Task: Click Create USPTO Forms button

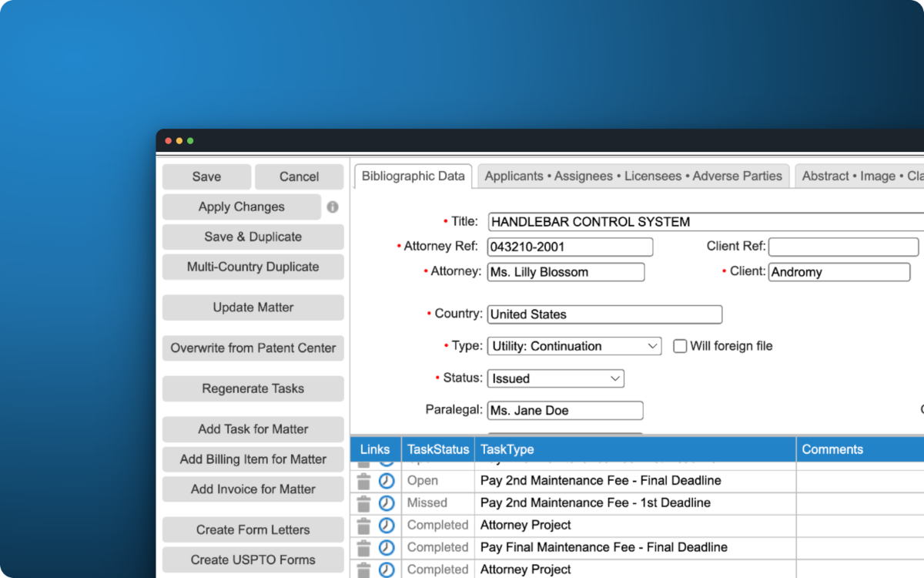Action: (x=253, y=560)
